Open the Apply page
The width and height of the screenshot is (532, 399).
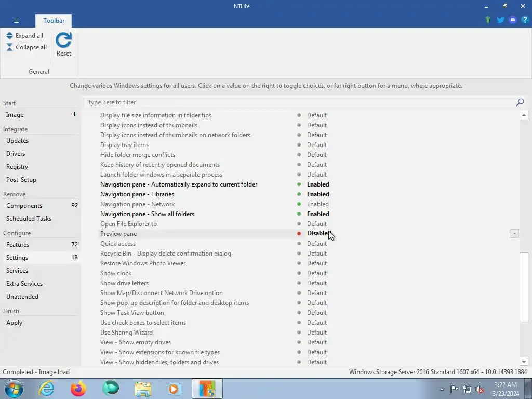coord(41,323)
